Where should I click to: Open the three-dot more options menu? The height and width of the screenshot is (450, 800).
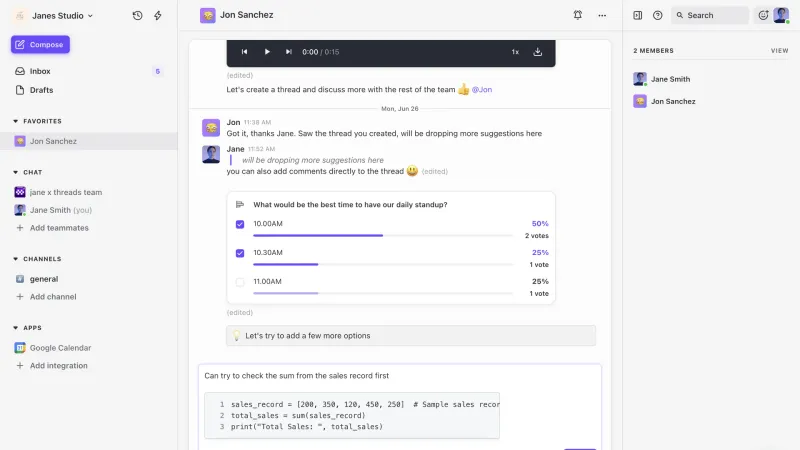602,15
